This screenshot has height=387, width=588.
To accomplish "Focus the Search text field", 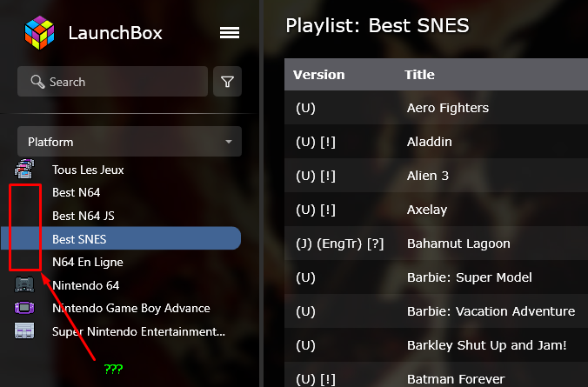I will (x=112, y=82).
